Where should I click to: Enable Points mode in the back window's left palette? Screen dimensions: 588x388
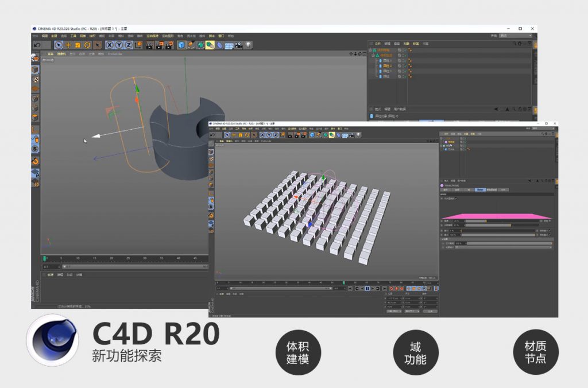35,99
